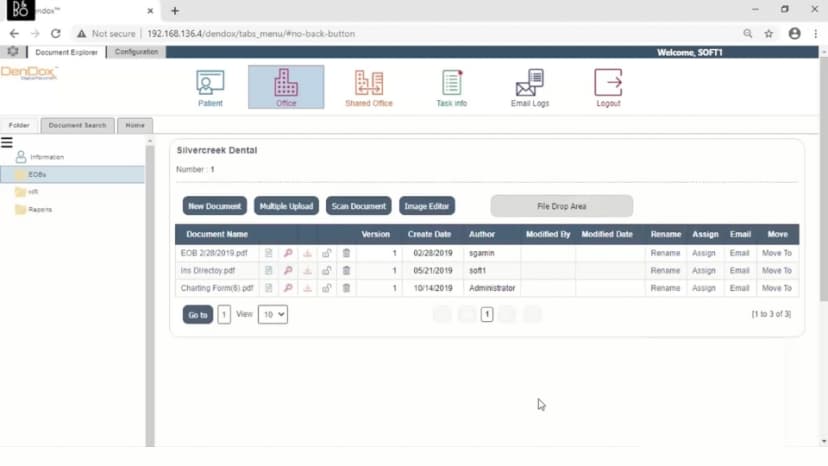828x466 pixels.
Task: View document icon for Ins Directoy.pdf
Action: (268, 271)
